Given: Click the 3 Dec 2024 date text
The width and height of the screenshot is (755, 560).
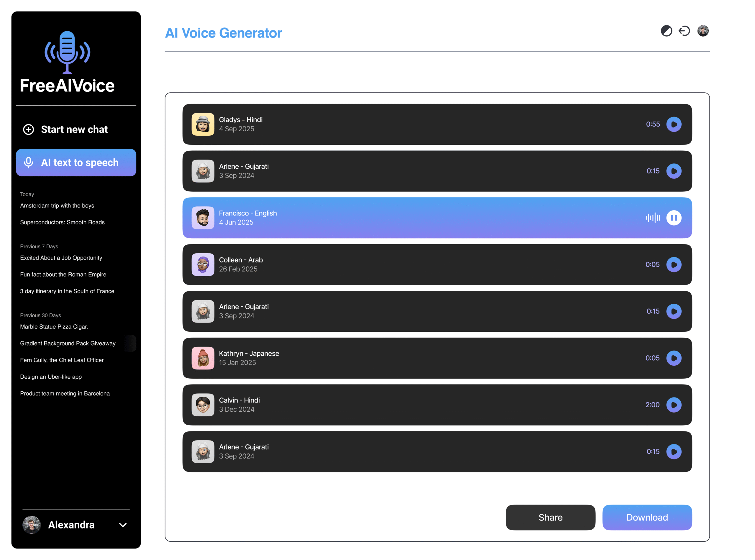Looking at the screenshot, I should click(237, 410).
